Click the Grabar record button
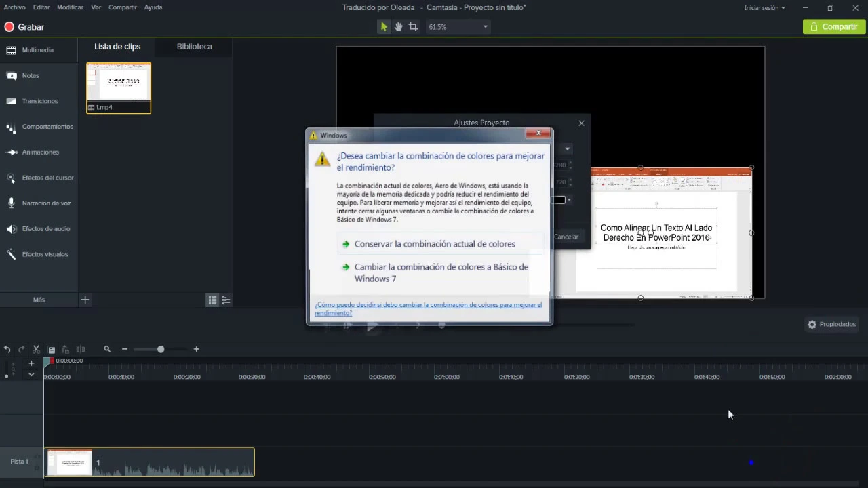Image resolution: width=868 pixels, height=488 pixels. tap(24, 27)
